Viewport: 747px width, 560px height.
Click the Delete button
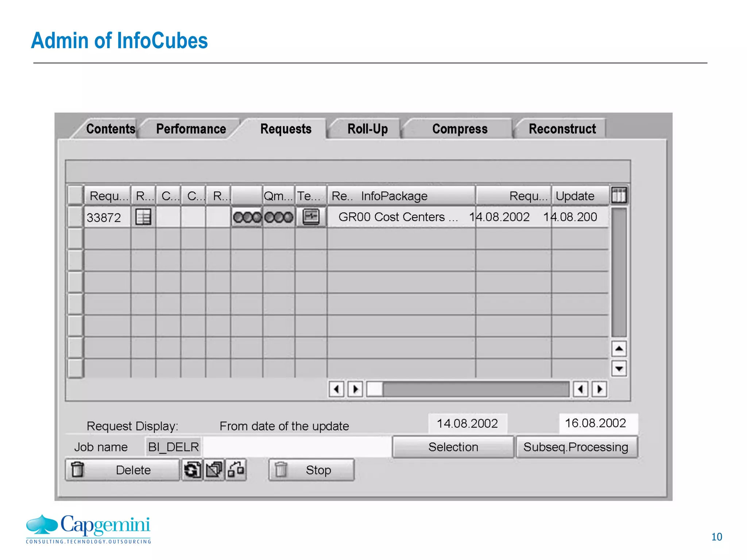123,470
